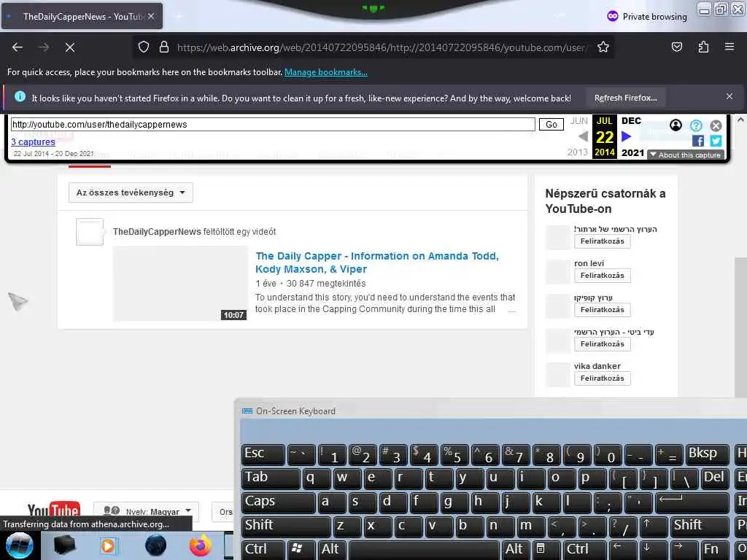Toggle left Alt key on On-Screen Keyboard
This screenshot has height=560, width=747.
[330, 550]
